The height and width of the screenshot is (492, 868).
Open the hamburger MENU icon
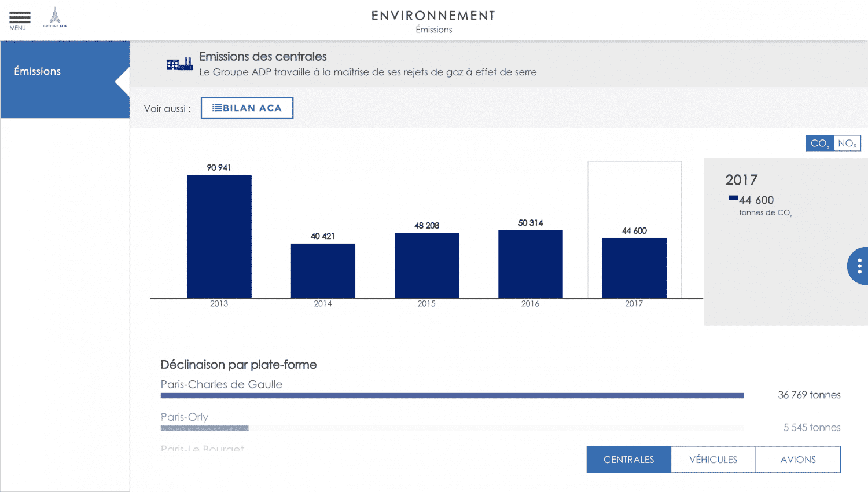click(x=19, y=20)
